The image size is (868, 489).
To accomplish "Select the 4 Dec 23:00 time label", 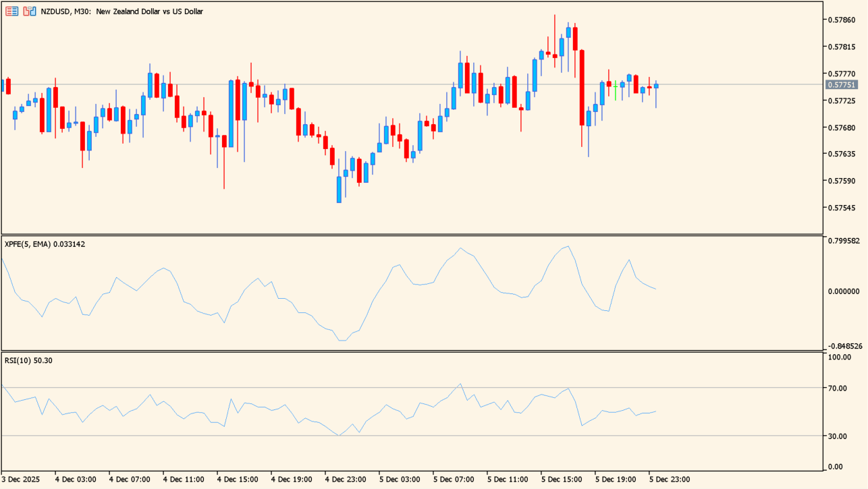I will click(x=347, y=480).
